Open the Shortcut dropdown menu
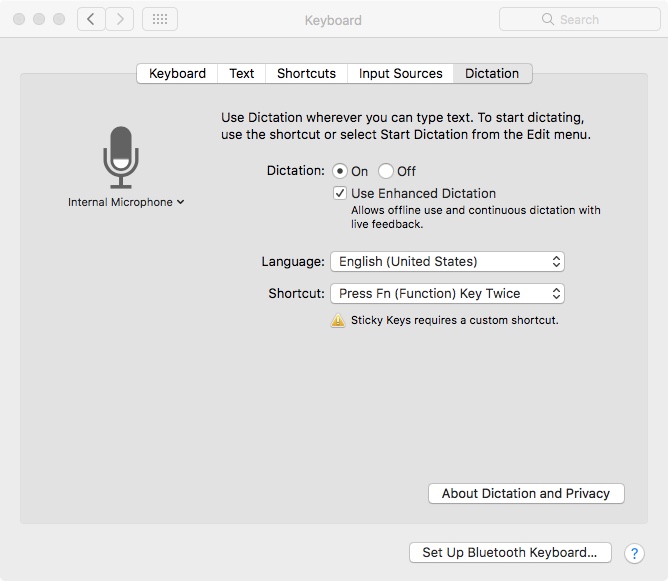This screenshot has height=581, width=668. click(x=447, y=293)
